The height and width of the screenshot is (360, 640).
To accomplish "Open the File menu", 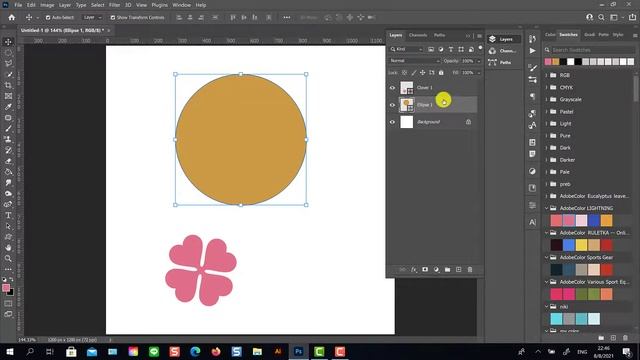I will (x=18, y=5).
